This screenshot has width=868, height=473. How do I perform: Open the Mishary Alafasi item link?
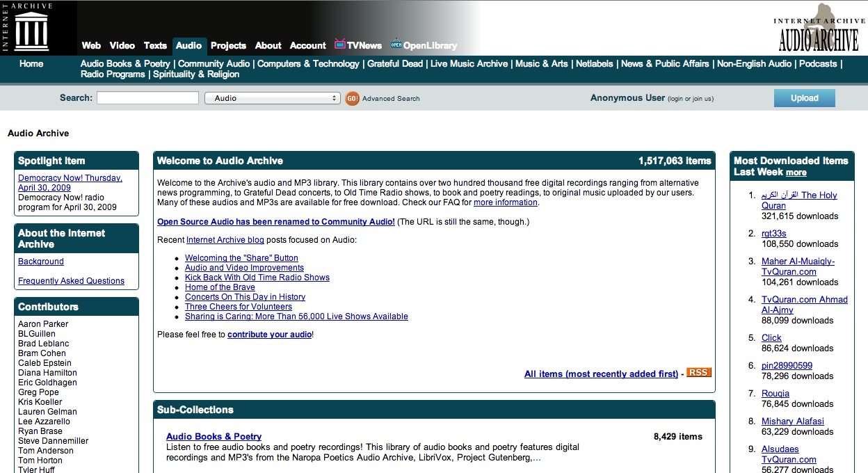793,422
